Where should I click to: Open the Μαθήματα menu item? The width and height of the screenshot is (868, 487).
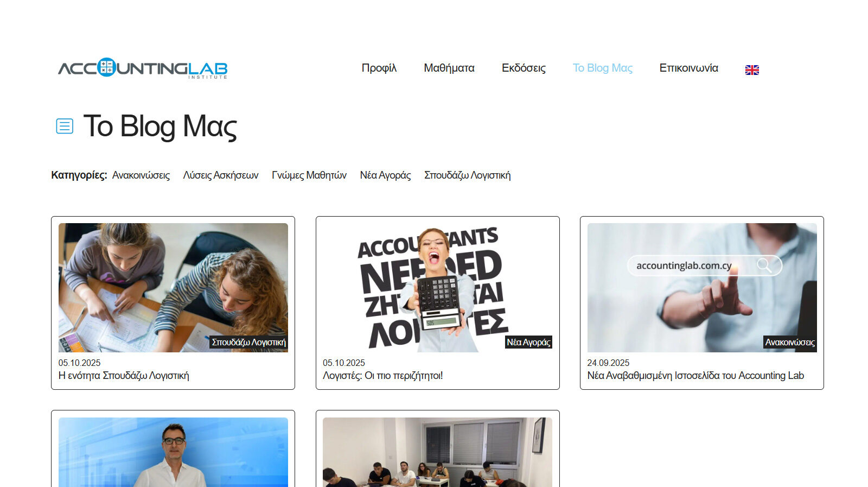pyautogui.click(x=449, y=68)
